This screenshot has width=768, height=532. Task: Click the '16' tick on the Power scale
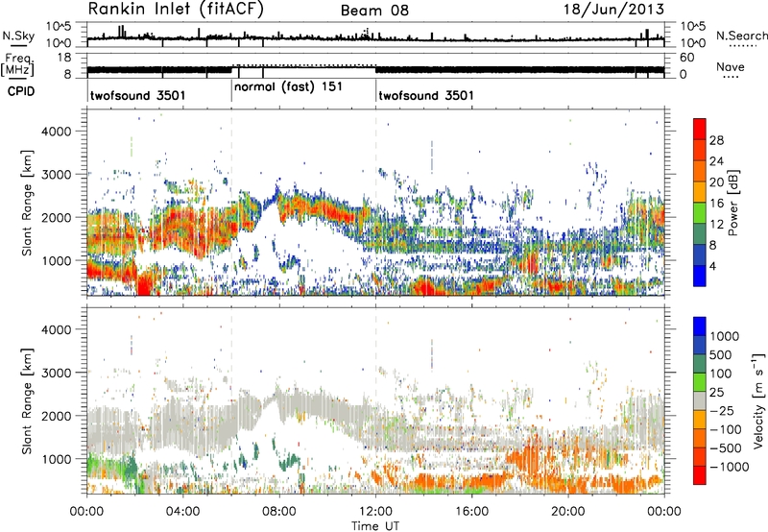[716, 204]
